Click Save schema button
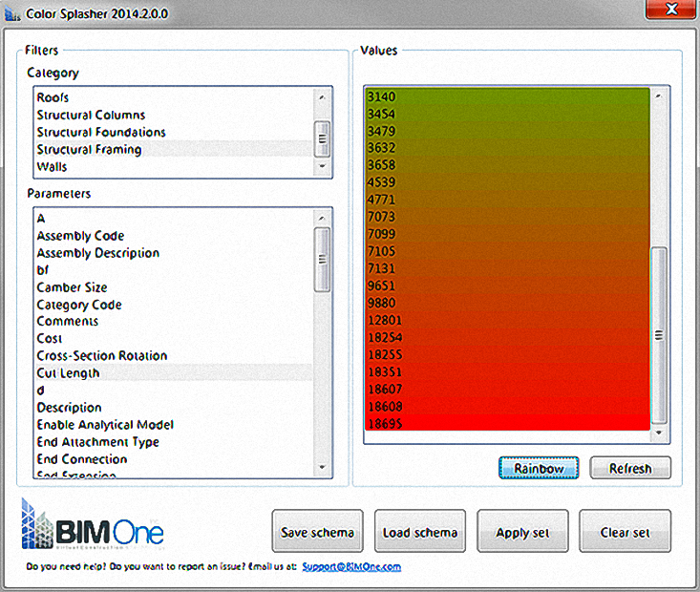The image size is (700, 592). tap(317, 532)
